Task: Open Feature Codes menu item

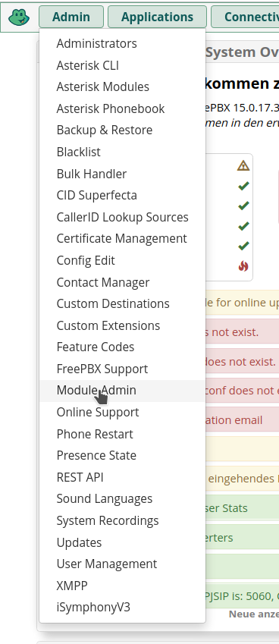Action: point(122,347)
